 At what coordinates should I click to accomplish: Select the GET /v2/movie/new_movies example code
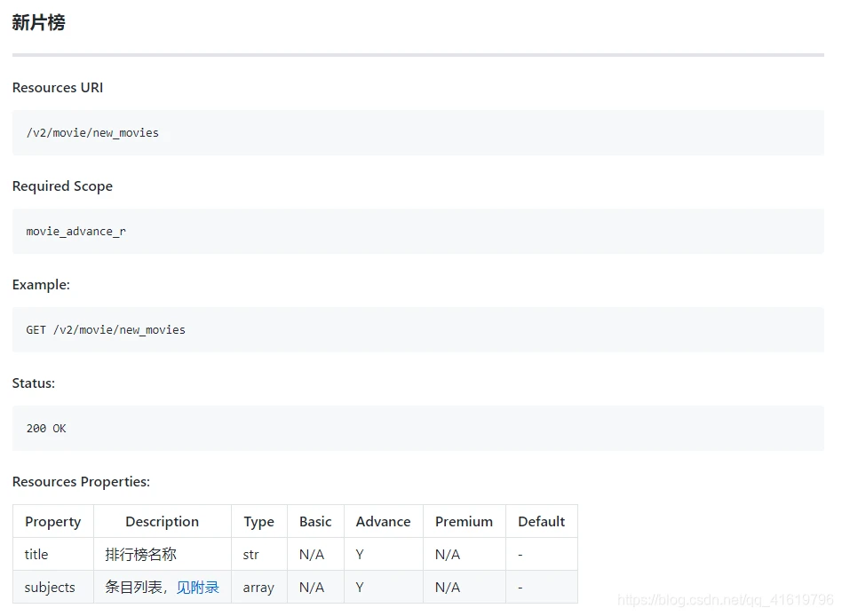pyautogui.click(x=106, y=330)
